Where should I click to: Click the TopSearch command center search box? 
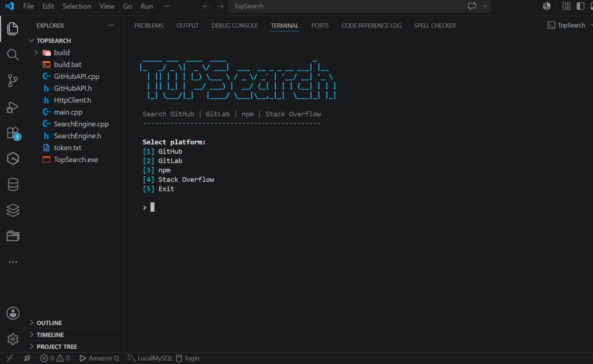[346, 6]
